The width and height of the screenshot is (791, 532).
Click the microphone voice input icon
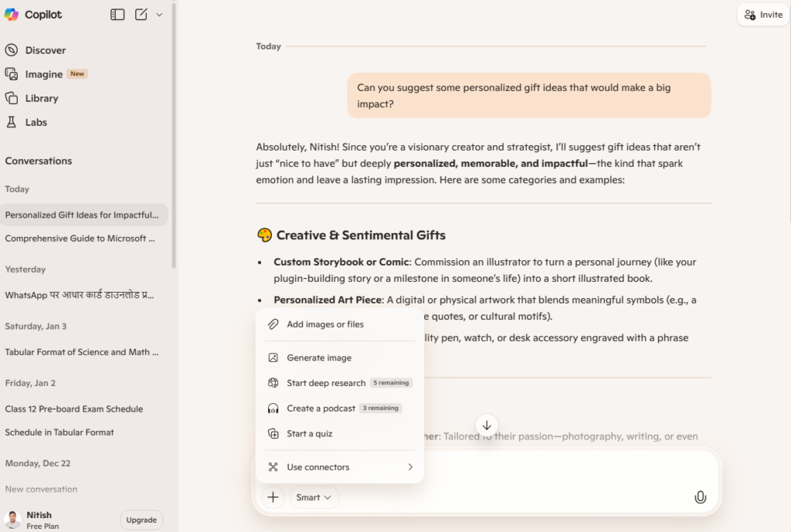[x=700, y=497]
